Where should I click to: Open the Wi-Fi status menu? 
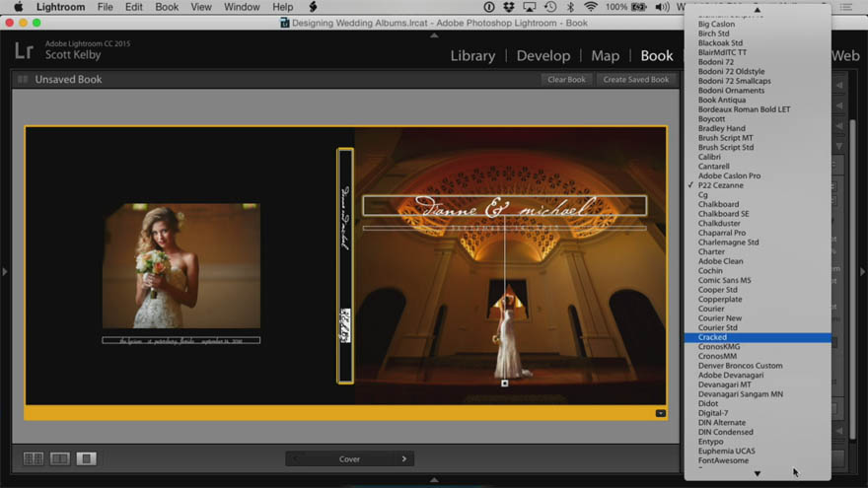tap(591, 7)
